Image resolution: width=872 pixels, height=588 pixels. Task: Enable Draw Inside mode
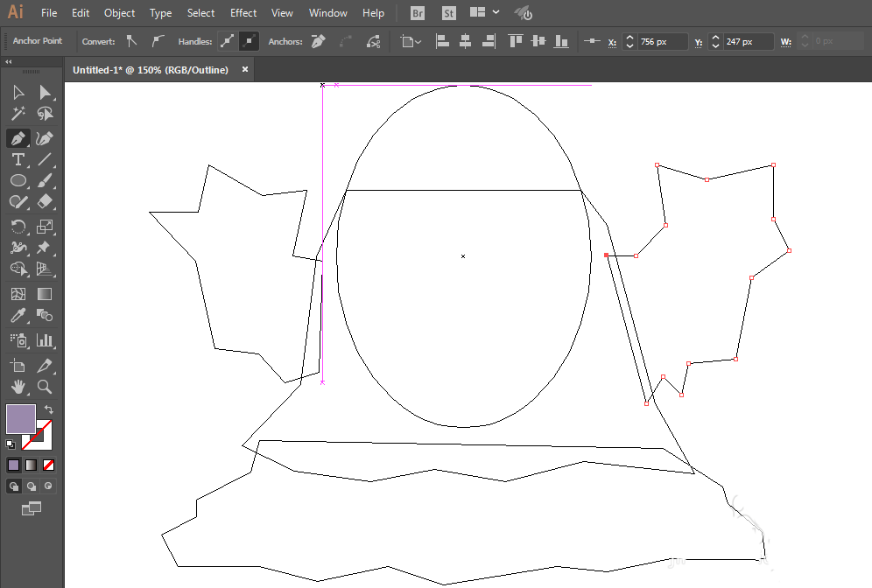48,486
